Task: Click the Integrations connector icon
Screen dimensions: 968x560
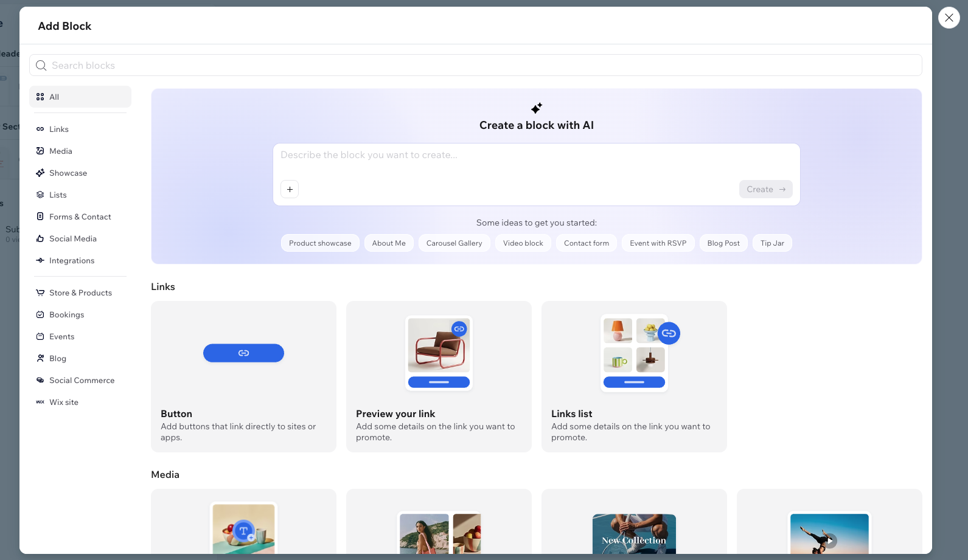Action: (x=40, y=260)
